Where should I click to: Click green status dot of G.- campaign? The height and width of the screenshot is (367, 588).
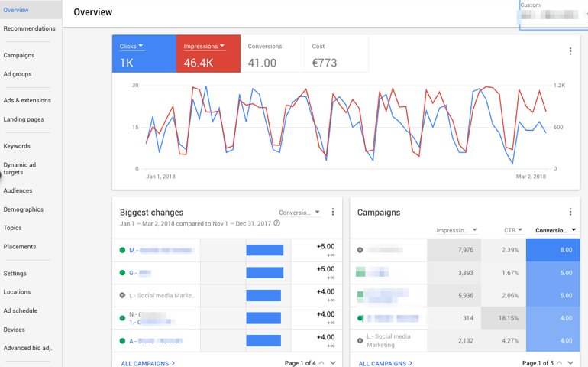point(122,273)
